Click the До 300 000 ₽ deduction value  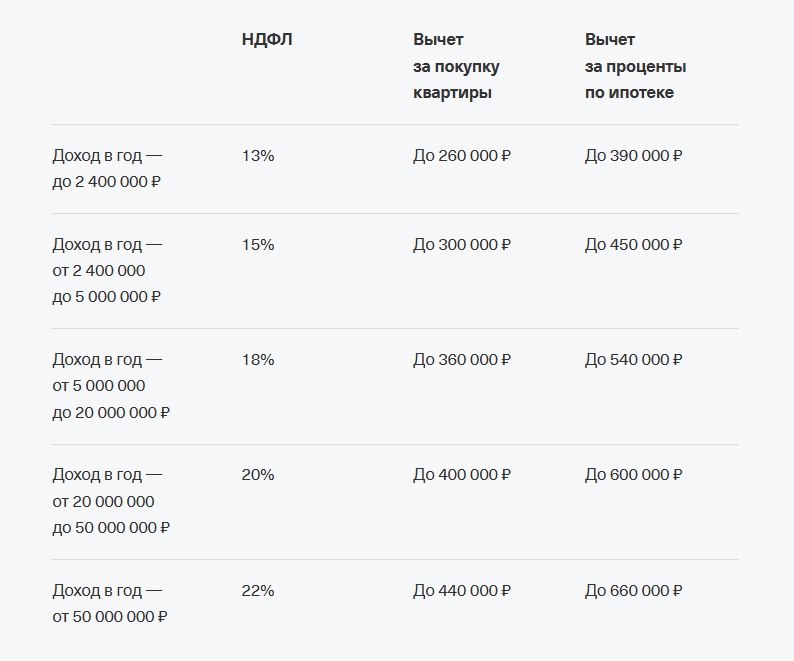pyautogui.click(x=461, y=245)
